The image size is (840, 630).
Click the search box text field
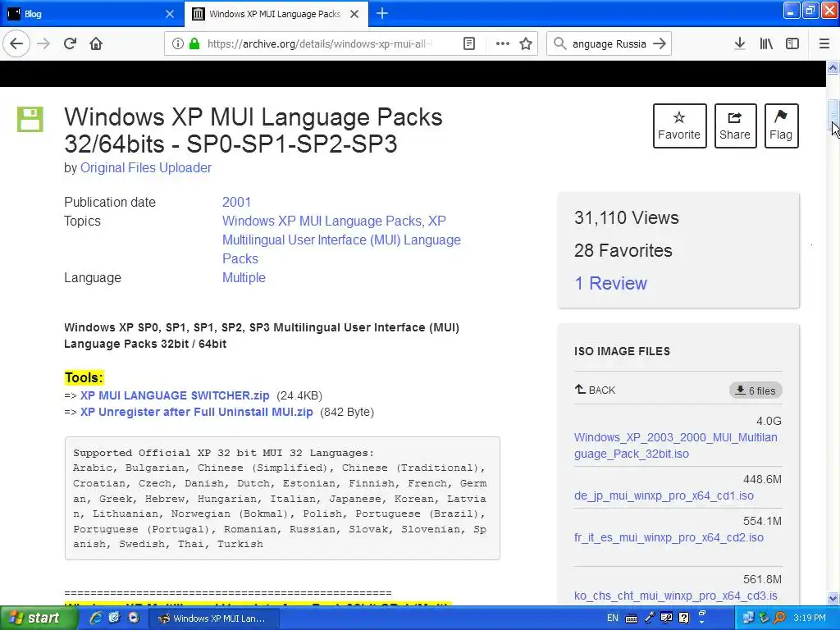[x=609, y=44]
